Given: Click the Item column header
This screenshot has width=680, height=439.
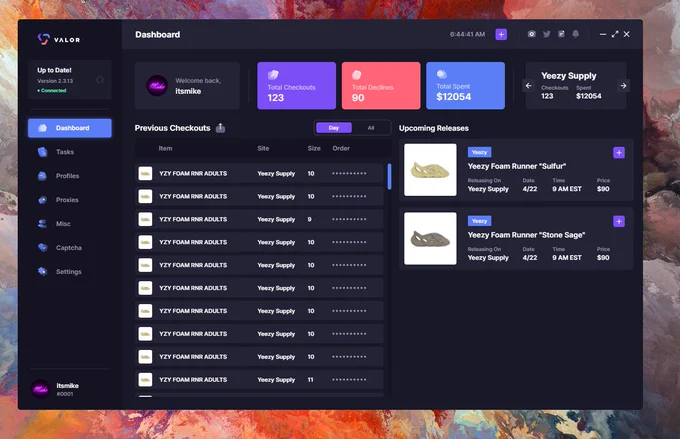Looking at the screenshot, I should coord(165,148).
